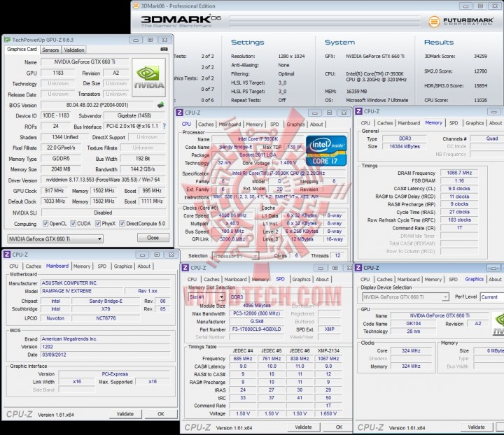Image resolution: width=504 pixels, height=435 pixels.
Task: Open the Perf Level Current dropdown
Action: (x=492, y=297)
